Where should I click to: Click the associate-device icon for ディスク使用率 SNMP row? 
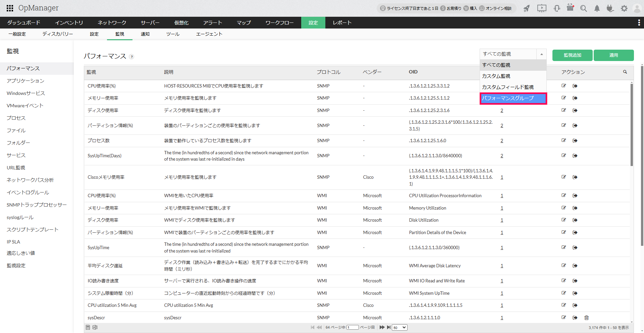click(x=575, y=110)
